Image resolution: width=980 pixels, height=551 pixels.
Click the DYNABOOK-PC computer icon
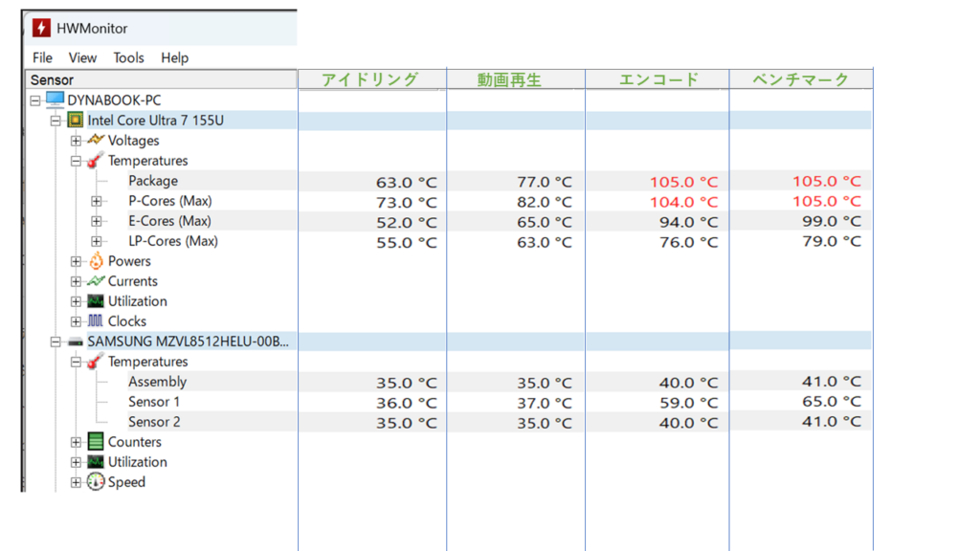55,100
